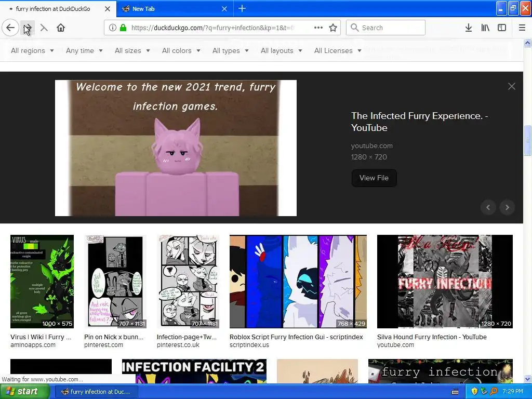Expand the All regions filter

pyautogui.click(x=32, y=50)
